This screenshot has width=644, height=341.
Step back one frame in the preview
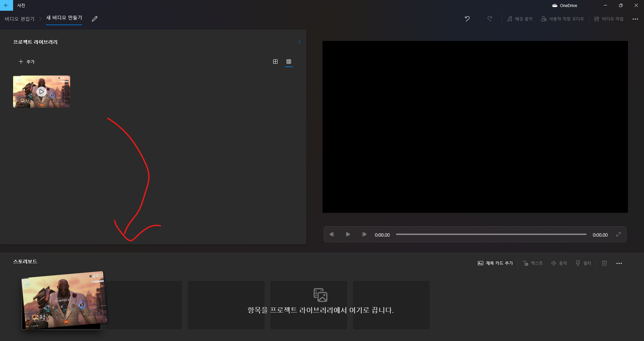[x=332, y=234]
